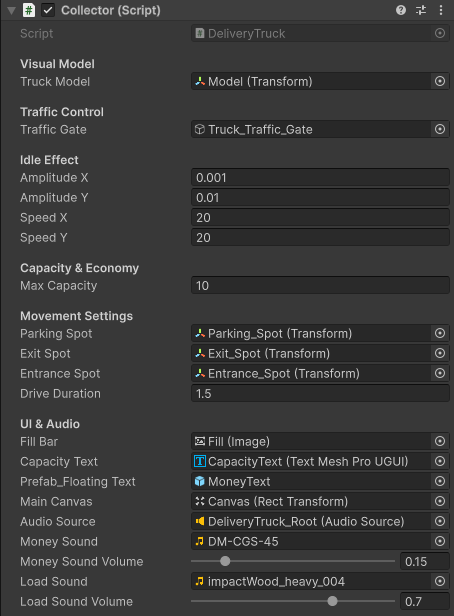Click the Amplitude X value field
Viewport: 454px width, 616px height.
(320, 178)
